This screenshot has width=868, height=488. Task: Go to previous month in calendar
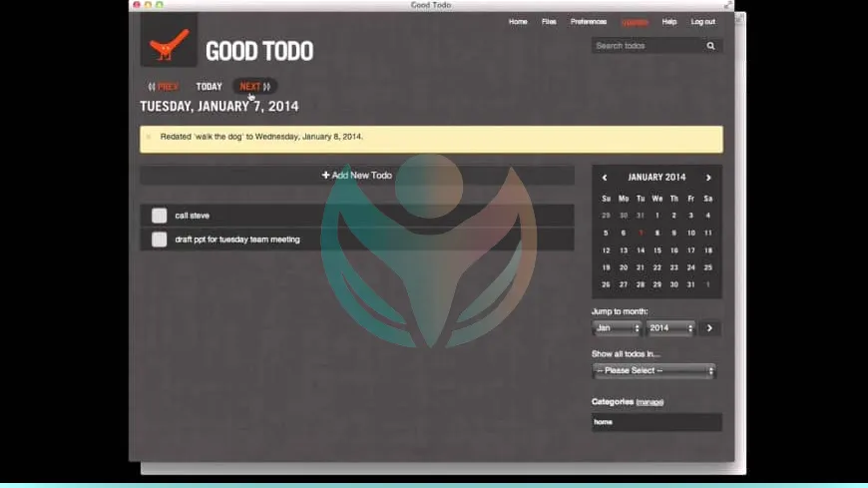[605, 178]
